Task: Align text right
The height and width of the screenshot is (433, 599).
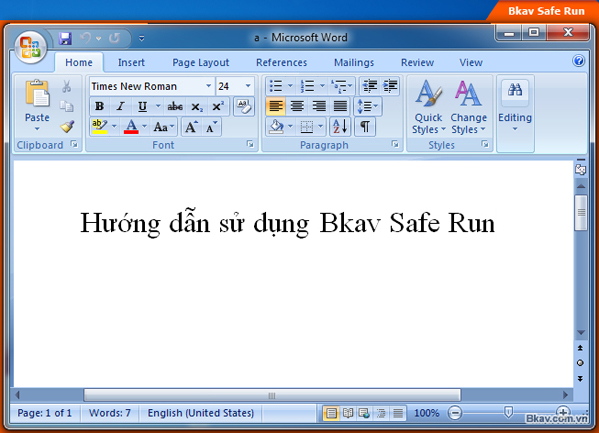Action: pos(319,106)
